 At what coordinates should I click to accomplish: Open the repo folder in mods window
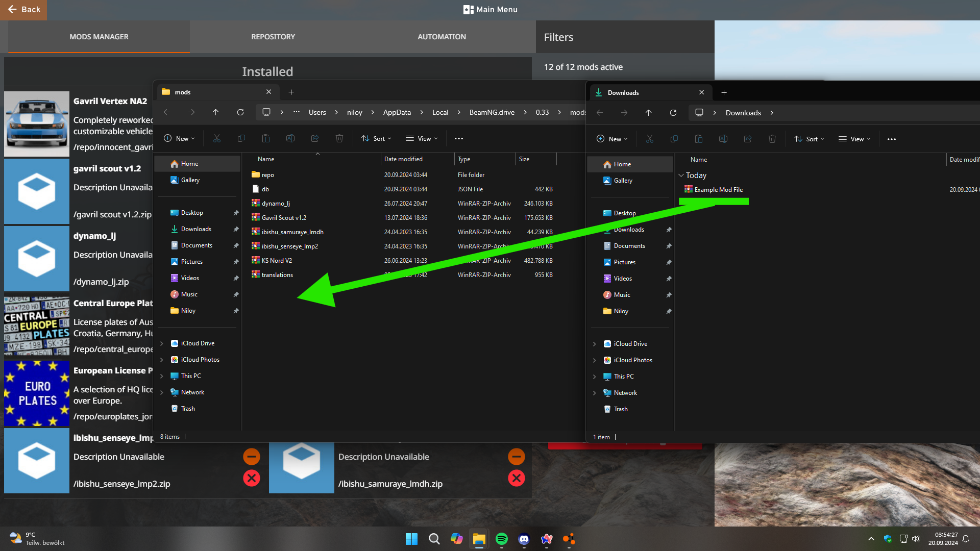tap(267, 175)
